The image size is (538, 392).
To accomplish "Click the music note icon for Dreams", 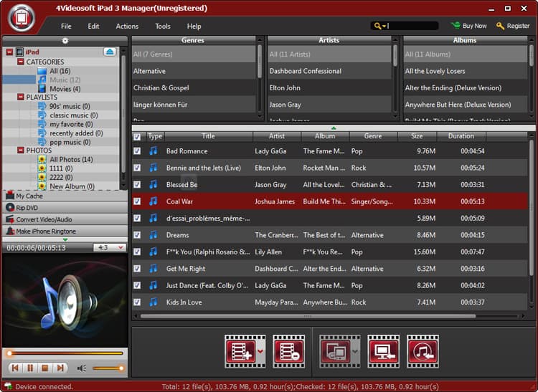I will click(154, 235).
